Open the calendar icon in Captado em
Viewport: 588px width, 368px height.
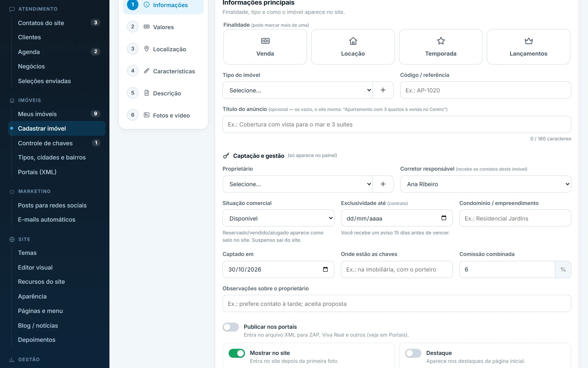[325, 269]
